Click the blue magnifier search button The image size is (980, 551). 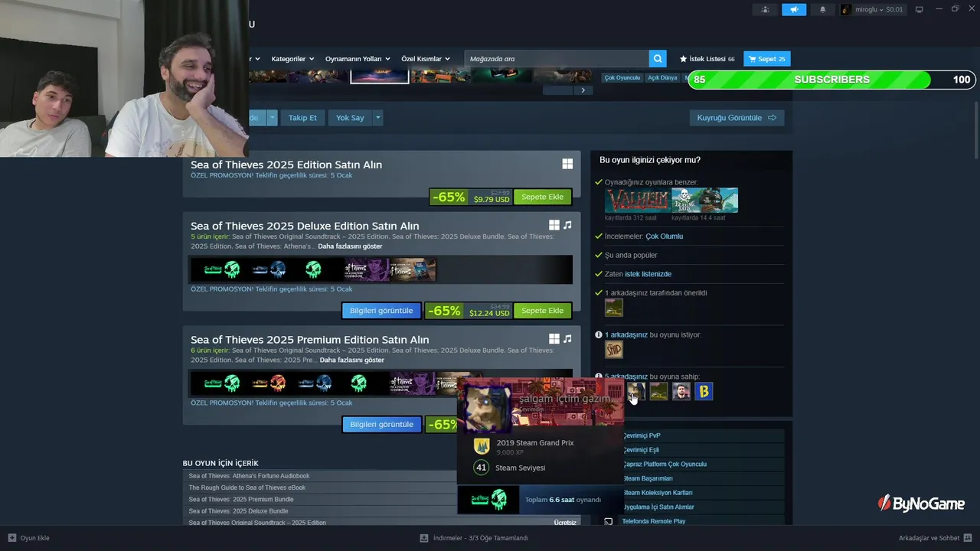[658, 59]
